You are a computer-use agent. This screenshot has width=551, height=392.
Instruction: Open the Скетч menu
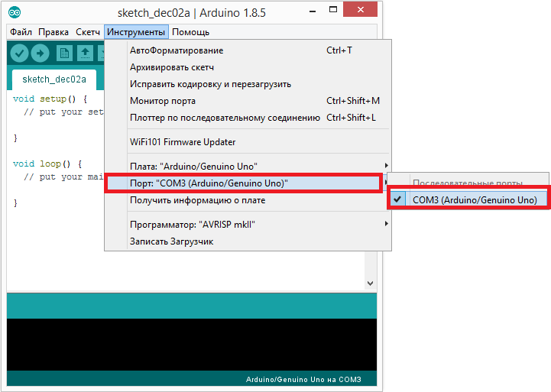click(88, 32)
